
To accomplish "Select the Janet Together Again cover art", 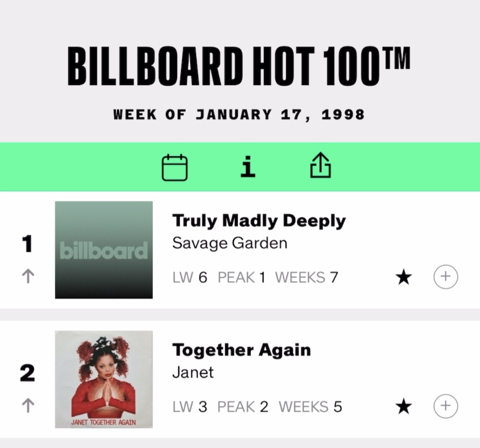I will tap(104, 379).
